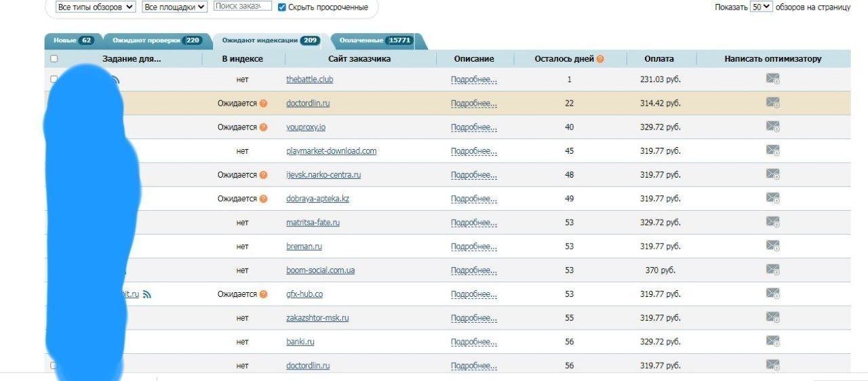Message optimizer in matritsa-fate.ru row
The width and height of the screenshot is (868, 381).
coord(772,222)
